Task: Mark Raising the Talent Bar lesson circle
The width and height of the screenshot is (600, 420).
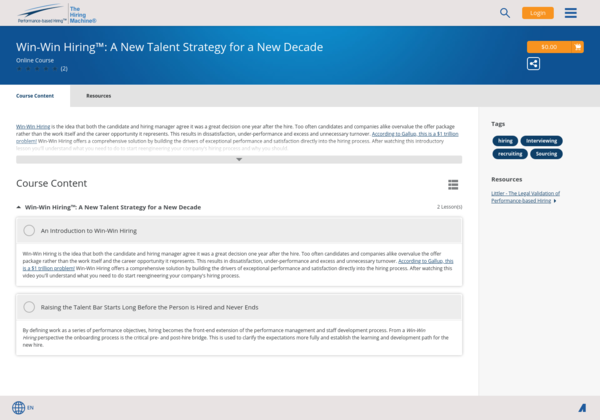Action: tap(29, 307)
